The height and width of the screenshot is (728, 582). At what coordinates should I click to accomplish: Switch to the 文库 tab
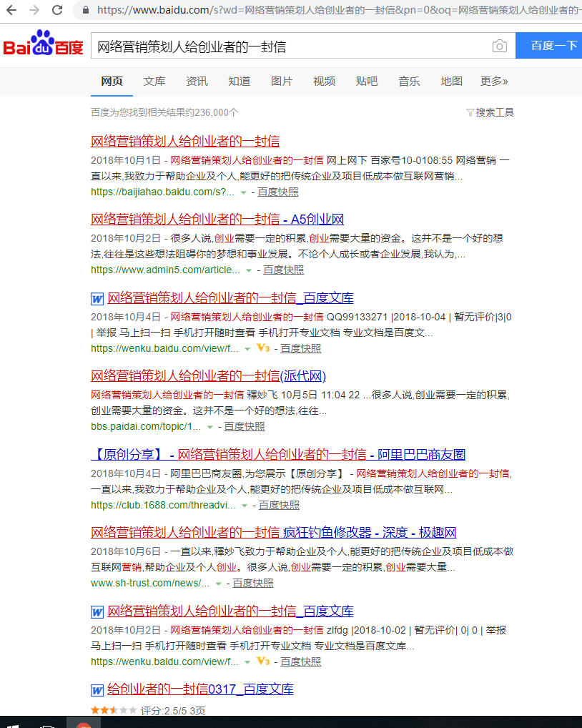click(154, 82)
